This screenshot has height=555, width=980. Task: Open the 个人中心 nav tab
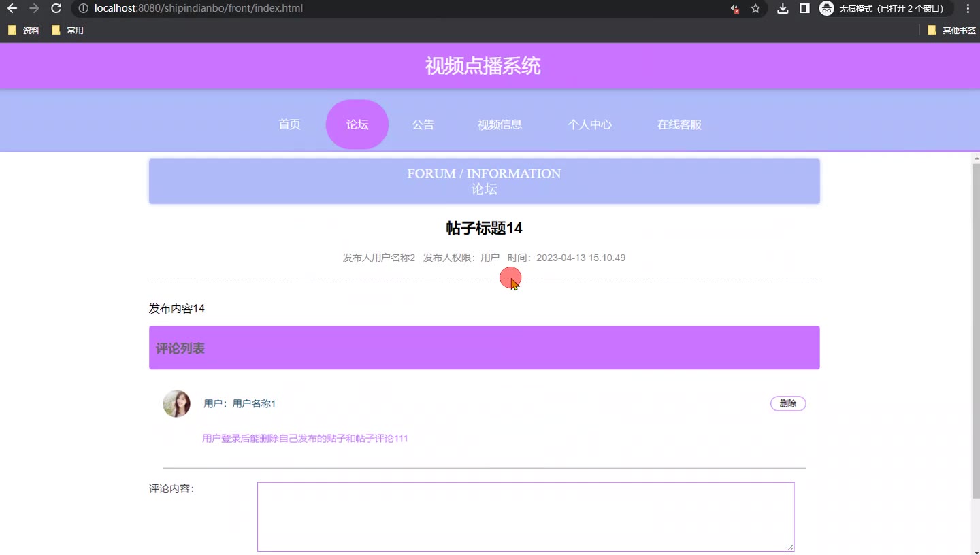tap(589, 124)
